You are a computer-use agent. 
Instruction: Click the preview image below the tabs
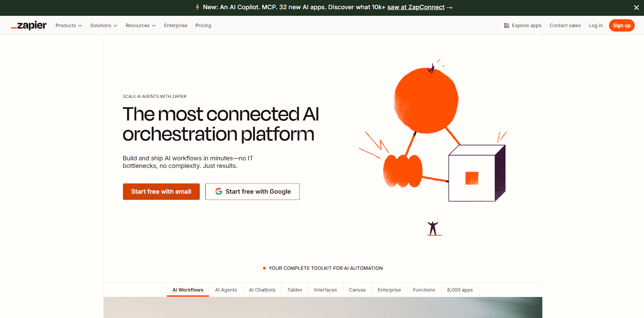pos(323,308)
